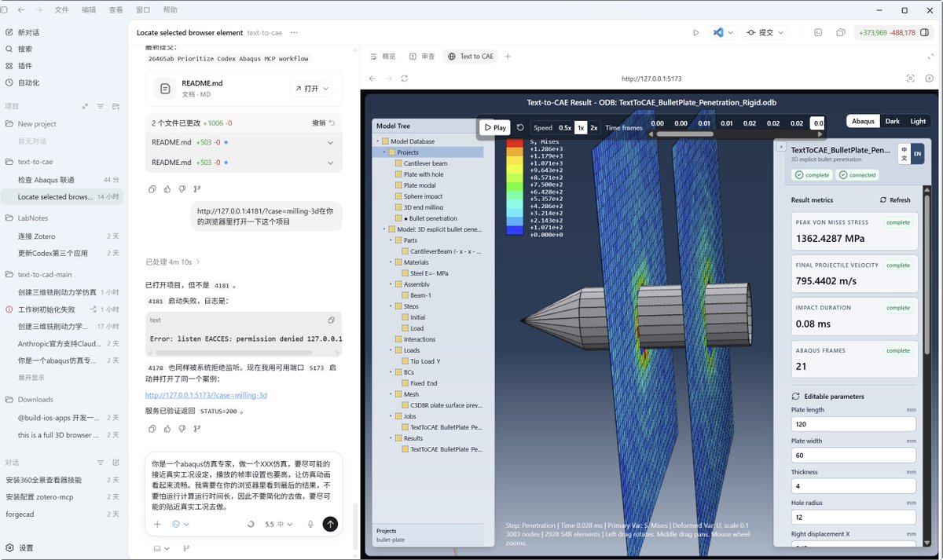Collapse the Model Database tree node

(377, 141)
